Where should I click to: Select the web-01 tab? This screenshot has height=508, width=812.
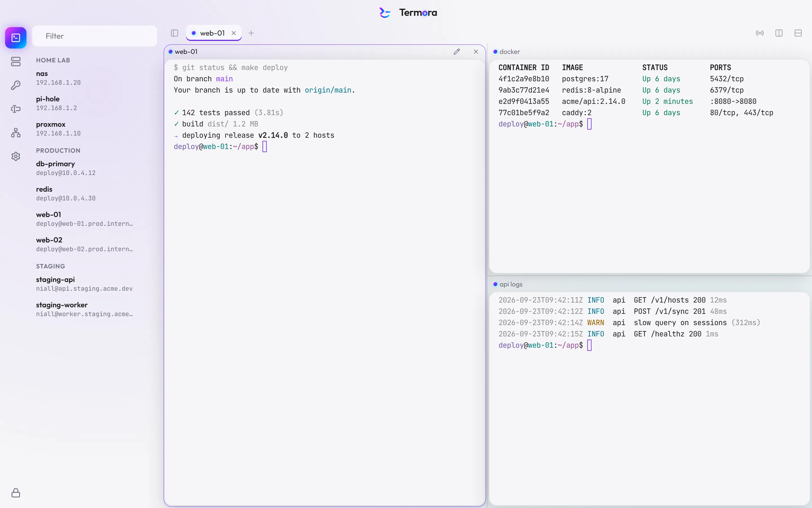click(x=214, y=33)
